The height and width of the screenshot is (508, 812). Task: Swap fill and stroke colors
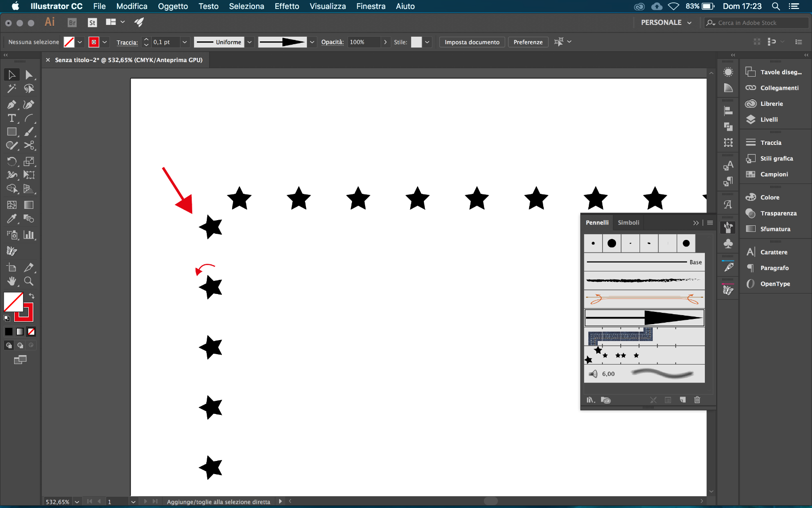coord(31,296)
